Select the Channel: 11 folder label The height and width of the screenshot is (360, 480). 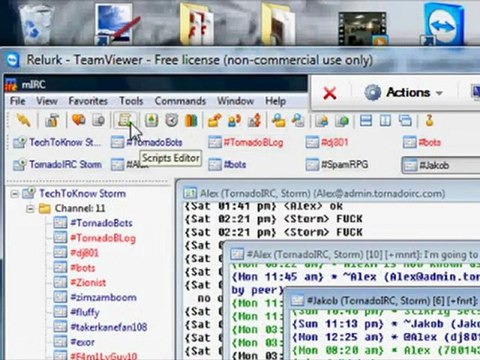[x=80, y=209]
